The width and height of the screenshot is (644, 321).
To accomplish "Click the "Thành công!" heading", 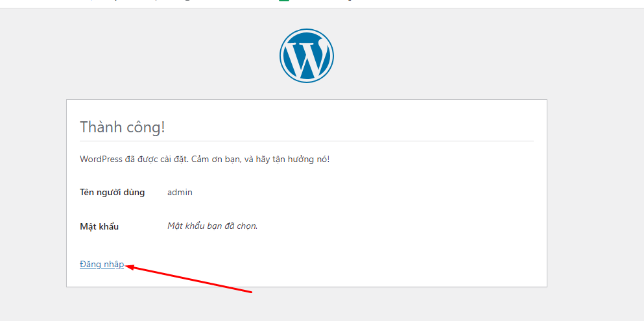I will point(123,127).
